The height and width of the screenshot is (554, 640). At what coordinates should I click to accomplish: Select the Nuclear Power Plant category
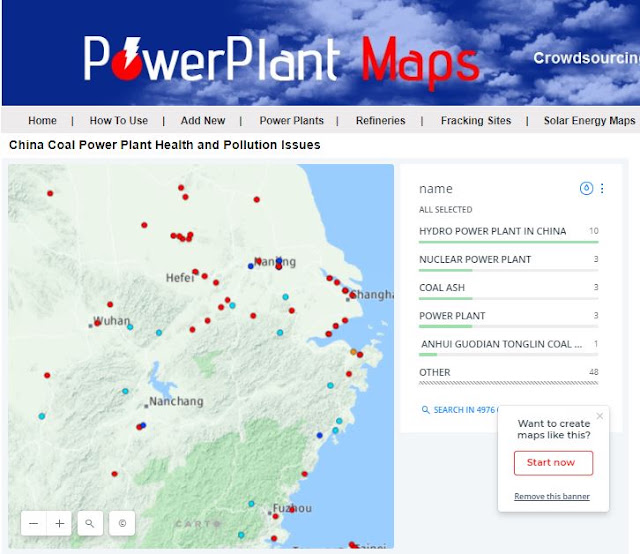509,262
